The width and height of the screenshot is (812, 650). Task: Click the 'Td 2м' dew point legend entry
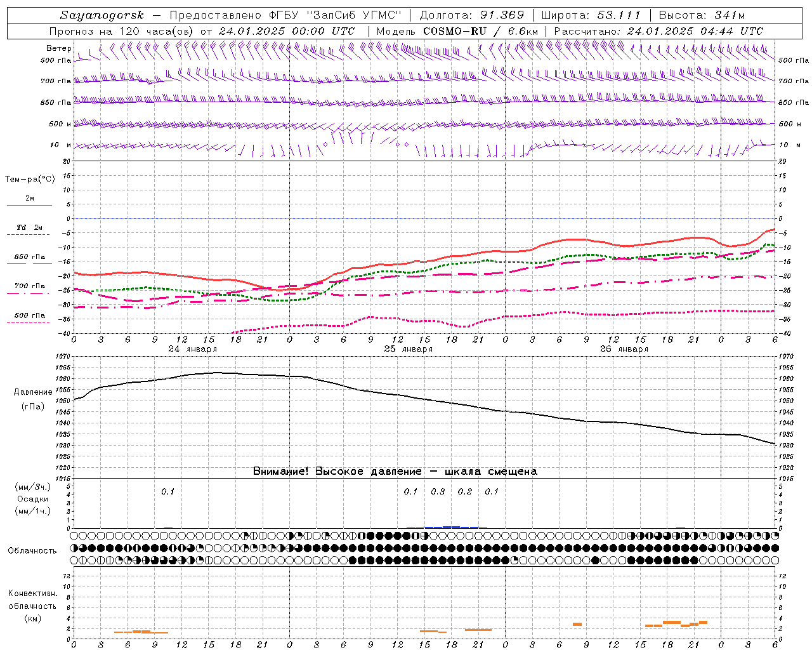[x=29, y=227]
